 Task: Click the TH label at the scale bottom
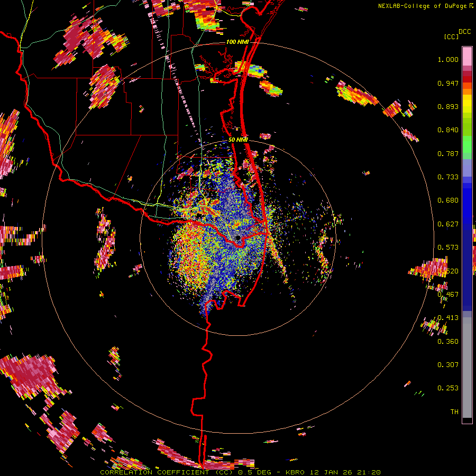(x=454, y=412)
